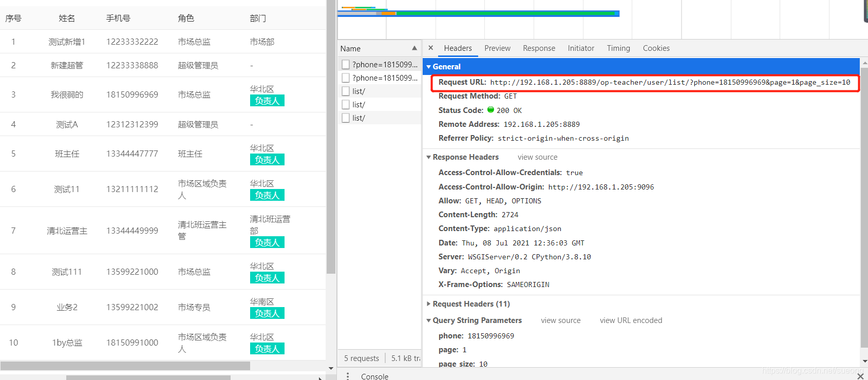Click phone number 18150996969 in the table

[x=132, y=94]
